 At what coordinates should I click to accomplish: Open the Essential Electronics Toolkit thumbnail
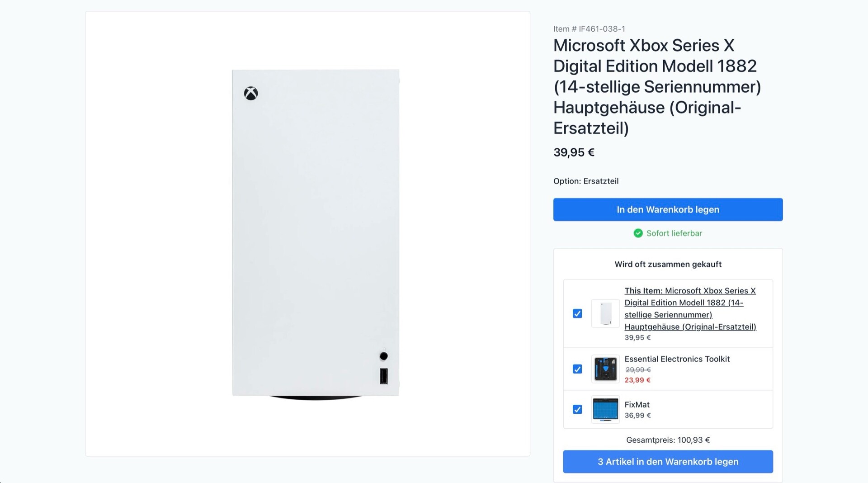coord(605,369)
